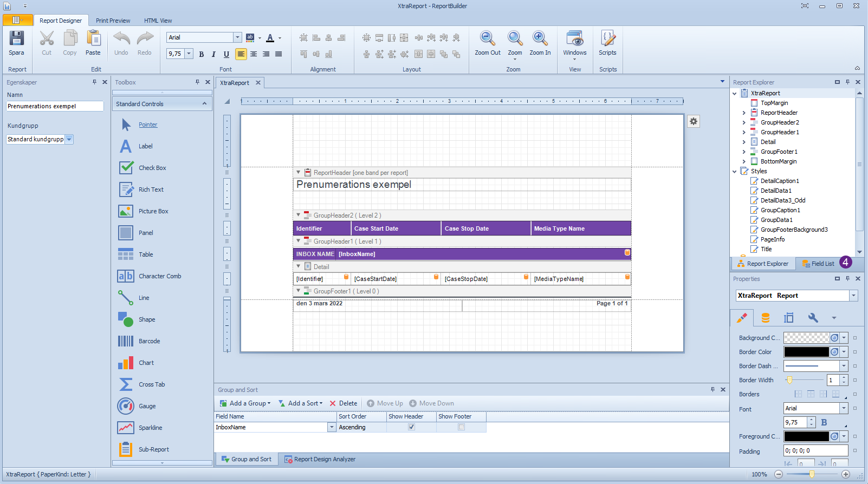Click Add a Group button
This screenshot has width=868, height=484.
[245, 403]
